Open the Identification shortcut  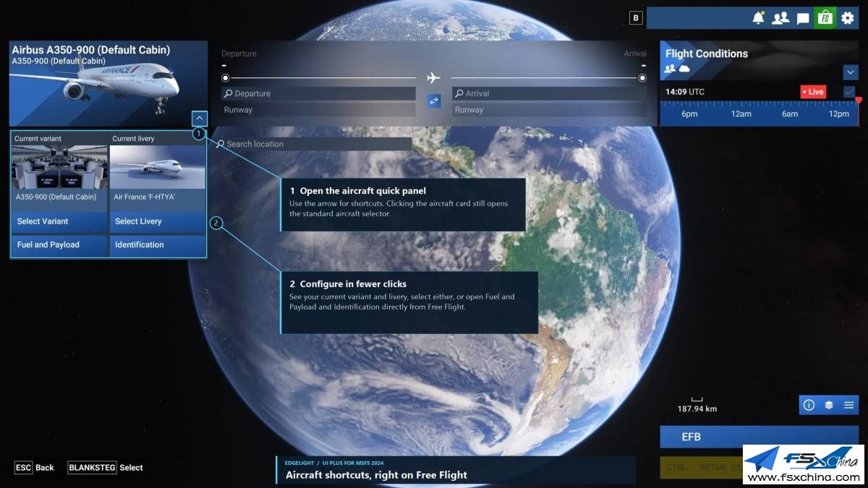tap(158, 244)
